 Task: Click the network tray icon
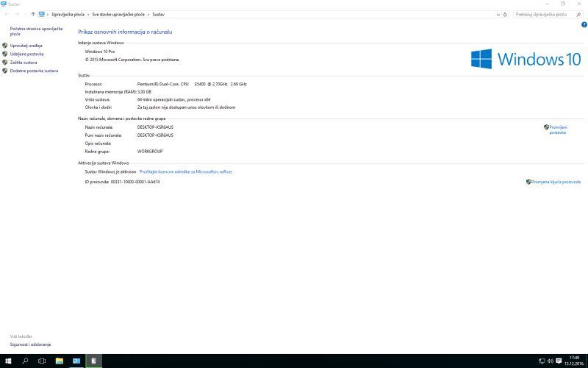coord(542,361)
